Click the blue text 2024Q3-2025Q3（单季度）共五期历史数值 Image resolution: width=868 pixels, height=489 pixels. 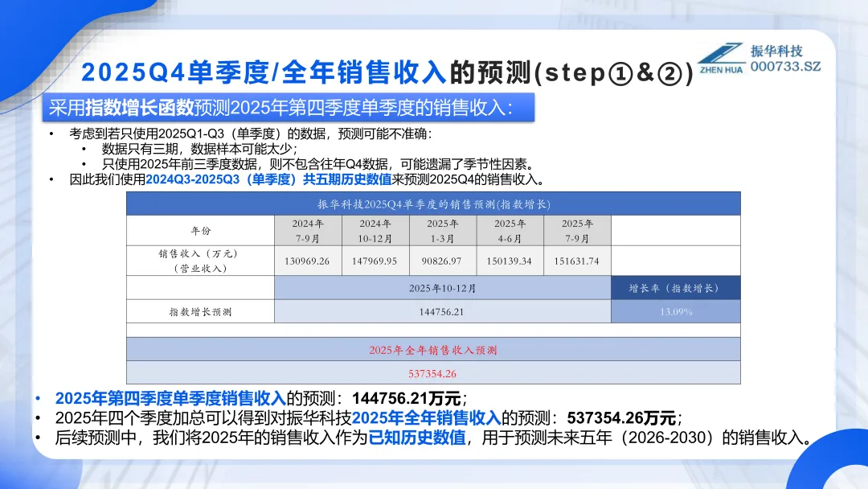(268, 179)
